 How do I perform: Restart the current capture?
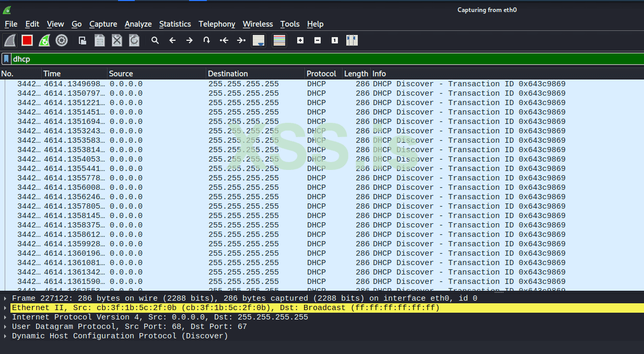pos(44,40)
